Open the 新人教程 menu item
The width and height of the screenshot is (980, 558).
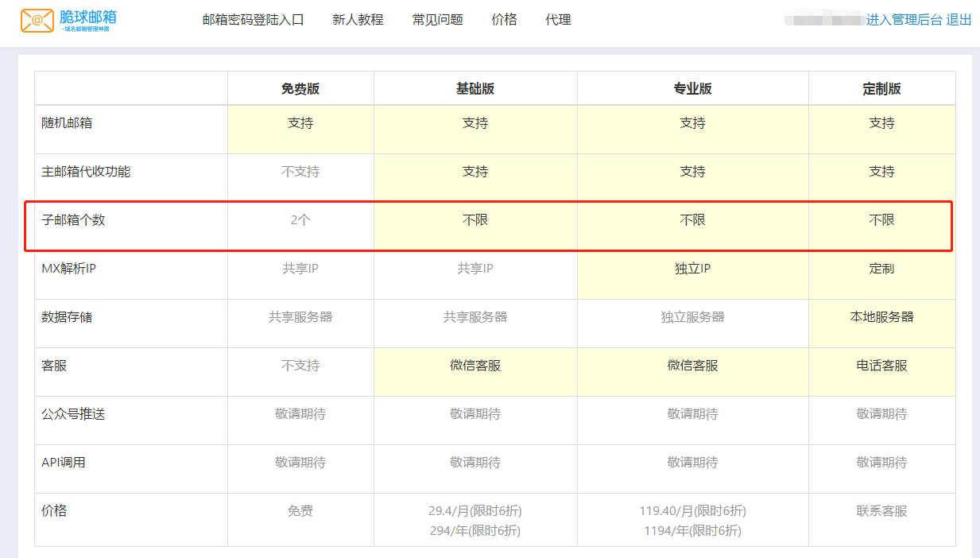click(x=358, y=20)
